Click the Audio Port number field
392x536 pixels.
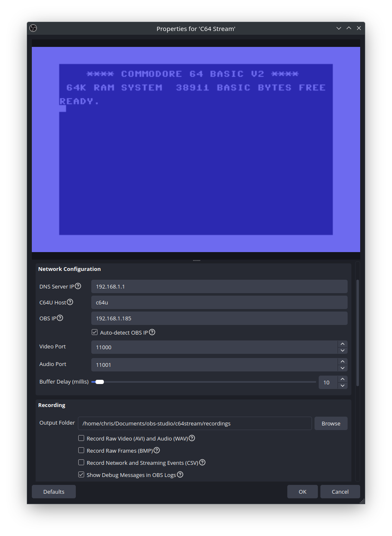(214, 365)
